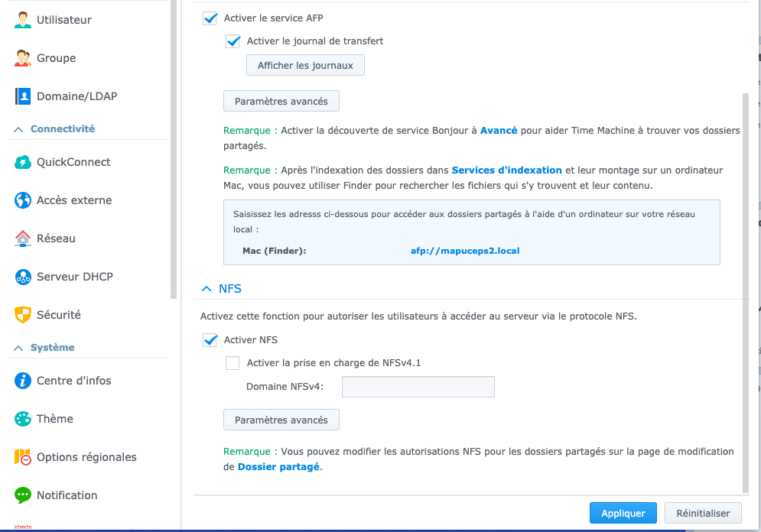
Task: Open Centre d'infos info icon
Action: pyautogui.click(x=22, y=381)
